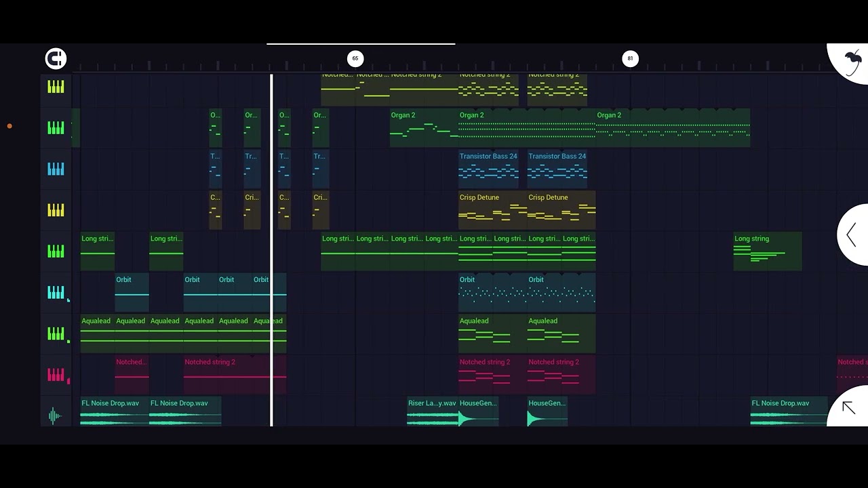Select the yellow-green Notched string track keyboard icon
Viewport: 868px width, 488px height.
pyautogui.click(x=56, y=87)
